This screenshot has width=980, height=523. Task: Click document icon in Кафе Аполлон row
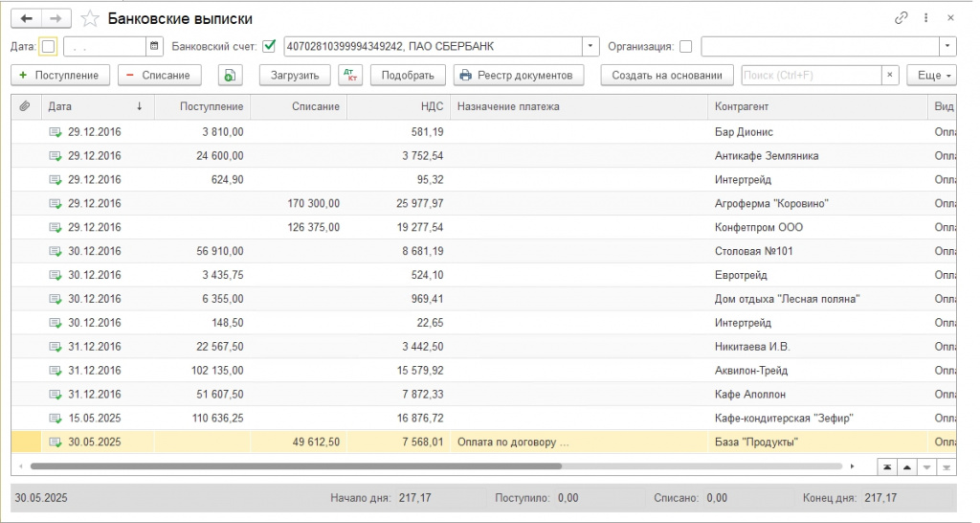(x=56, y=394)
